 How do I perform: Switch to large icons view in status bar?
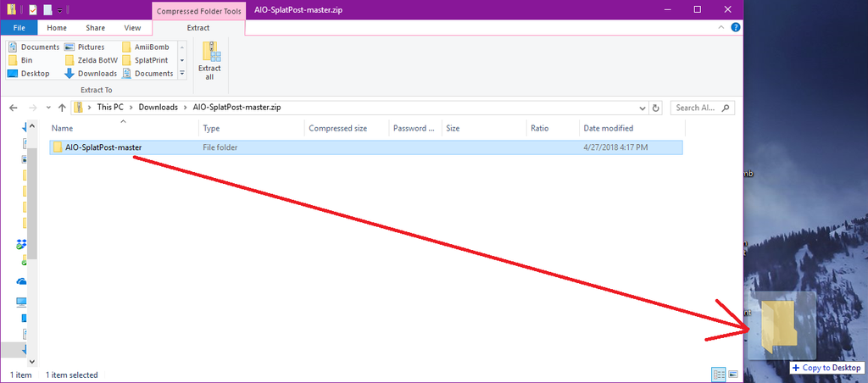(733, 375)
